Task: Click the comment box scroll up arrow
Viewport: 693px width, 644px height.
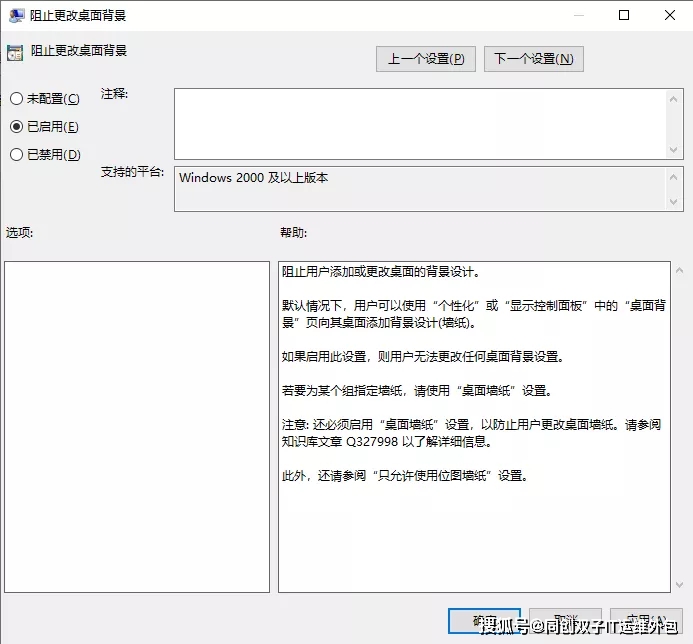Action: point(675,97)
